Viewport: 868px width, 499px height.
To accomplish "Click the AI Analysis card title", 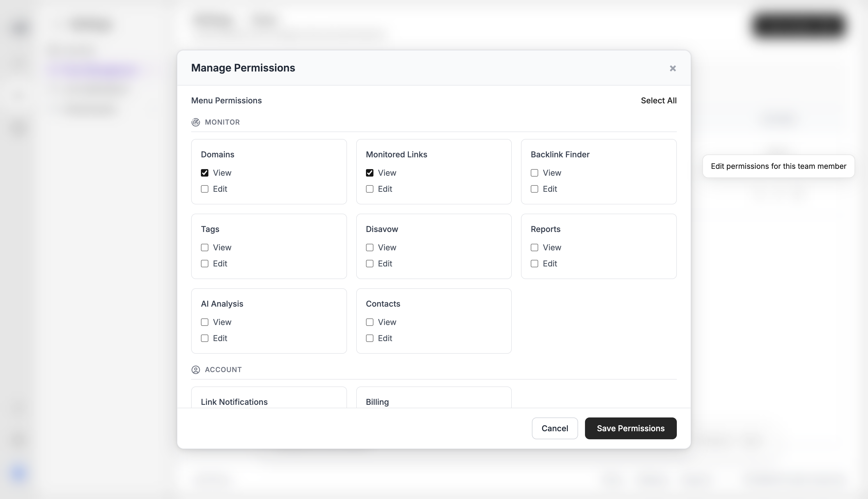I will (222, 304).
